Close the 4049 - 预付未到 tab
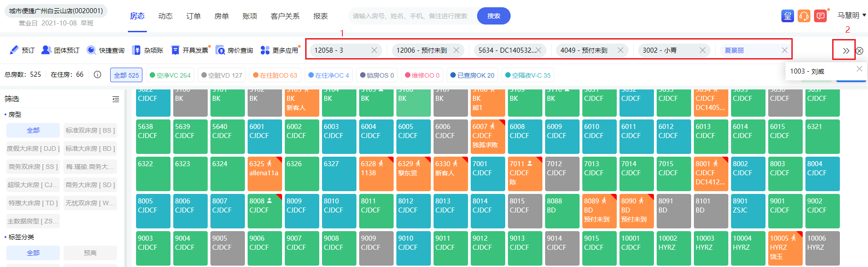Screen dimensions: 868x267 click(x=620, y=50)
